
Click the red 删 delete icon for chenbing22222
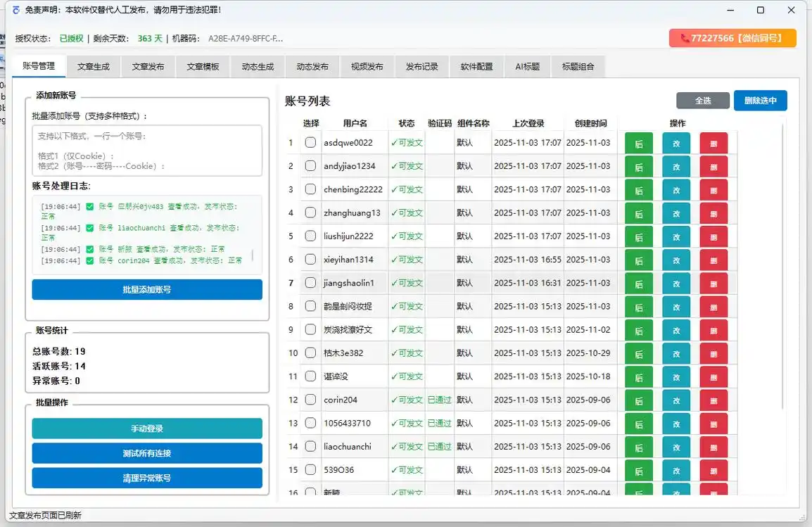713,189
